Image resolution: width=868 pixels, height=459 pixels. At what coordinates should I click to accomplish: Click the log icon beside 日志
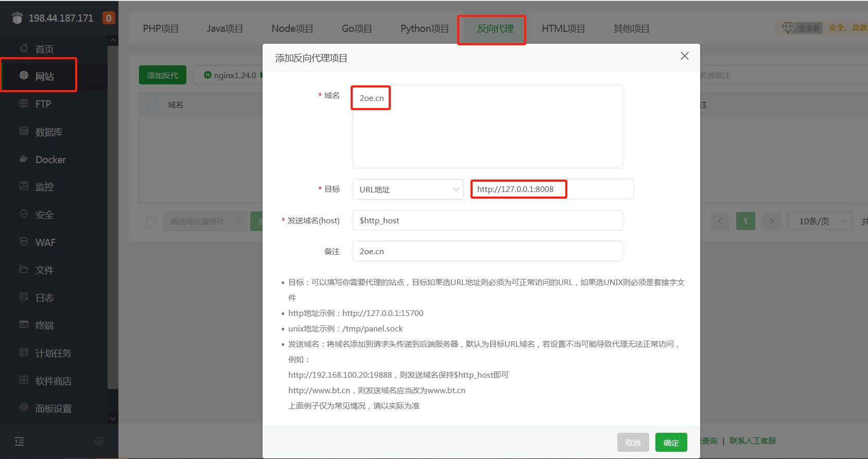pos(24,297)
